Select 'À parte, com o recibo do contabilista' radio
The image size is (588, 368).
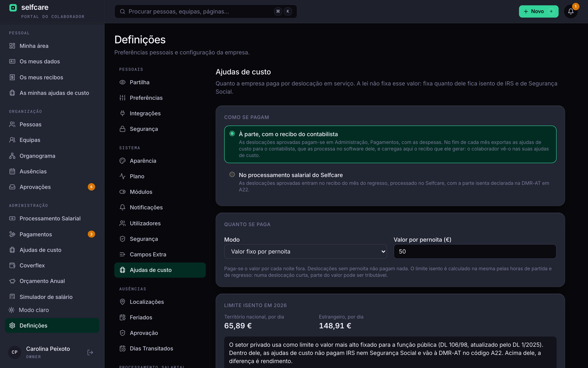(232, 134)
